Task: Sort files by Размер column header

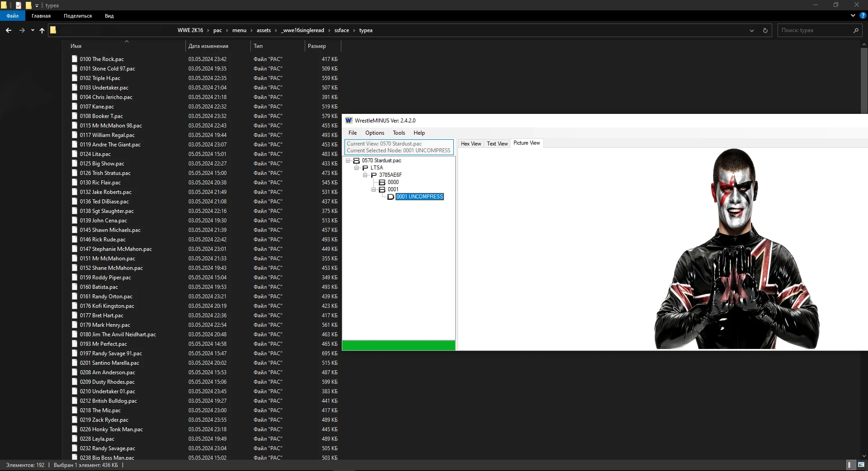Action: tap(317, 46)
